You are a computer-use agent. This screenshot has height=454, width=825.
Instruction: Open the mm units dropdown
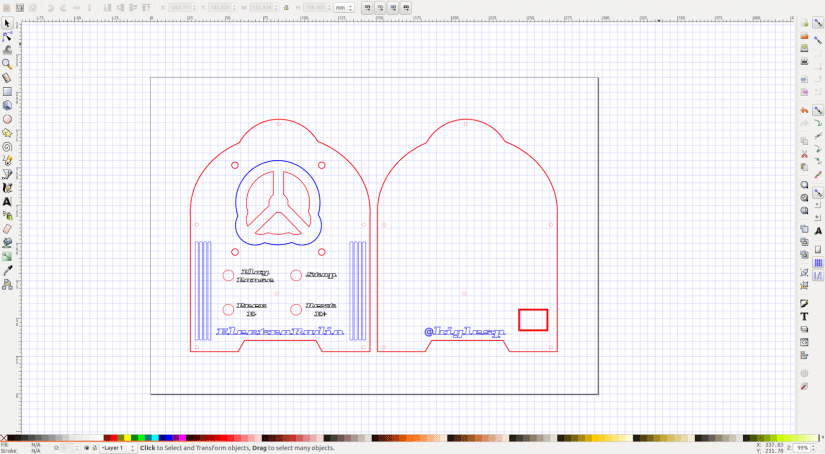[343, 8]
